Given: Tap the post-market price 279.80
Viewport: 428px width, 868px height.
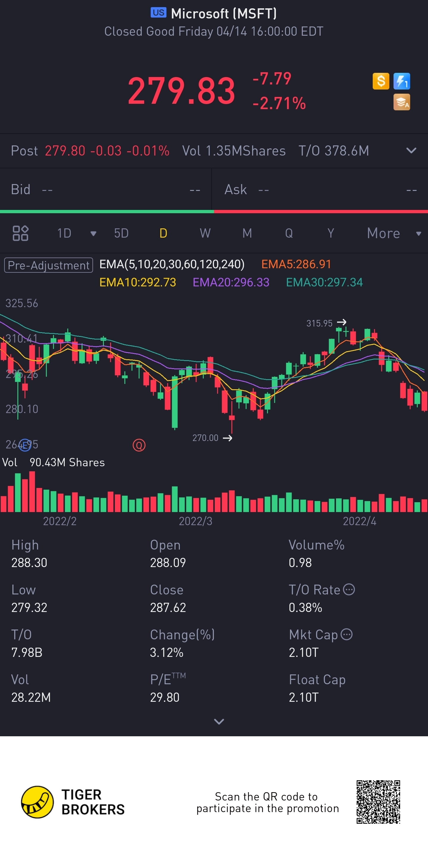Looking at the screenshot, I should 65,151.
